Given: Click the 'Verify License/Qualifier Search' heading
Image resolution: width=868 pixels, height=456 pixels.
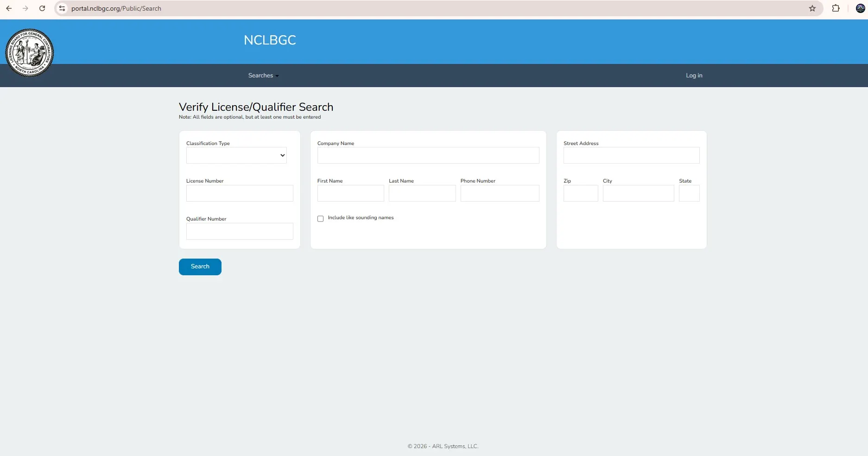Looking at the screenshot, I should pyautogui.click(x=256, y=107).
